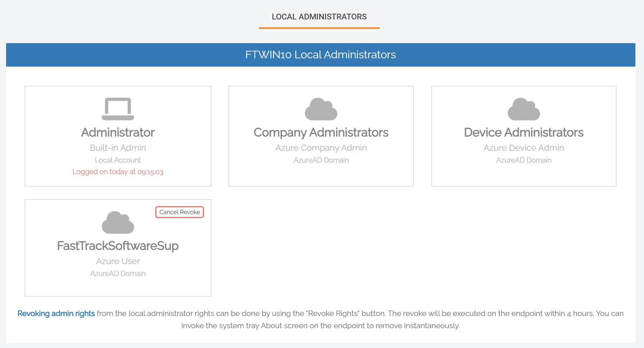The image size is (644, 348).
Task: Click the Cancel Revoke button
Action: click(180, 212)
